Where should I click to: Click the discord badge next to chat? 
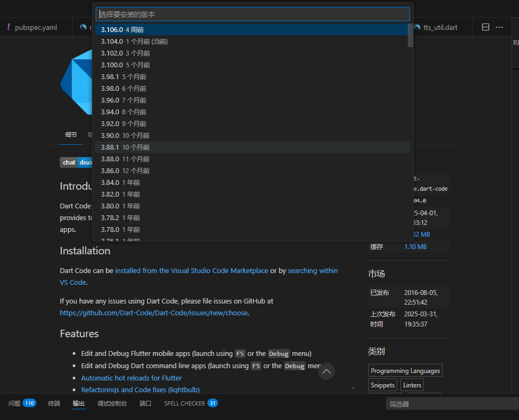tap(86, 162)
